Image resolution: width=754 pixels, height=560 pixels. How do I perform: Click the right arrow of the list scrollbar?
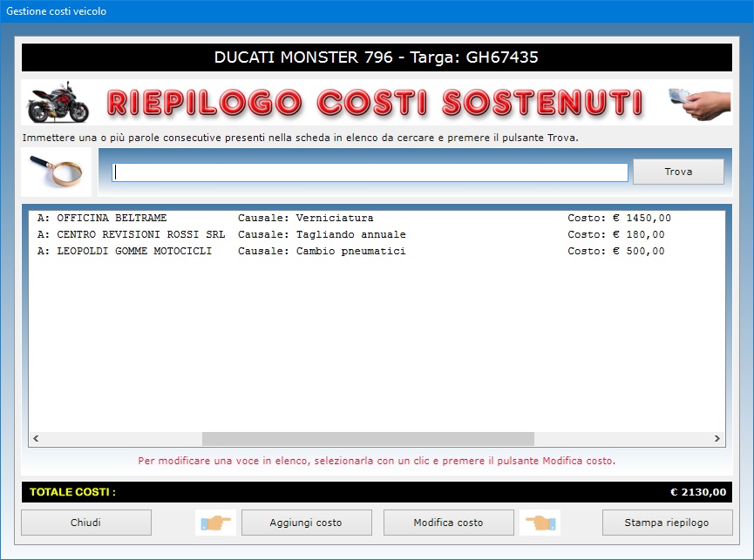tap(717, 438)
